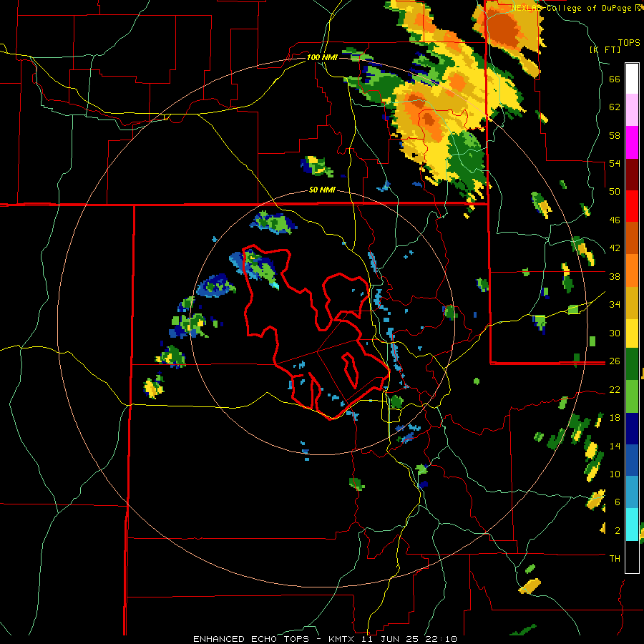The image size is (644, 644).
Task: Click the "42" scale label
Action: pyautogui.click(x=615, y=248)
